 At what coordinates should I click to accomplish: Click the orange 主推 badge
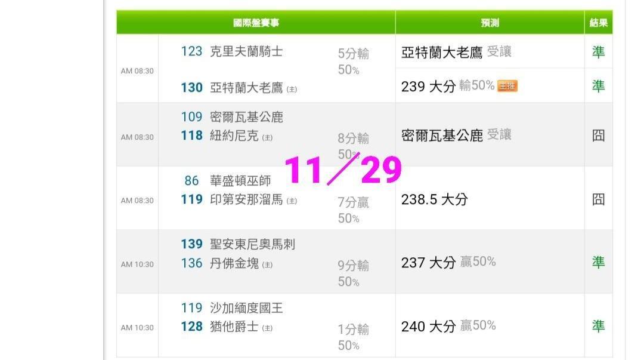[x=507, y=86]
